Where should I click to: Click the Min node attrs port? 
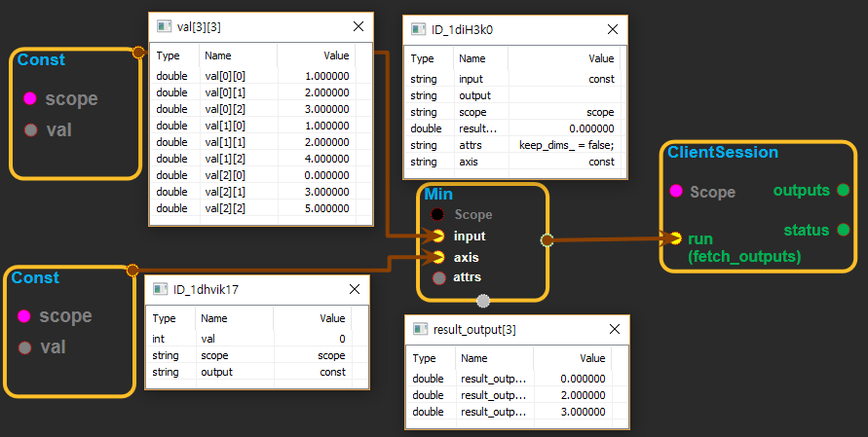(x=438, y=278)
